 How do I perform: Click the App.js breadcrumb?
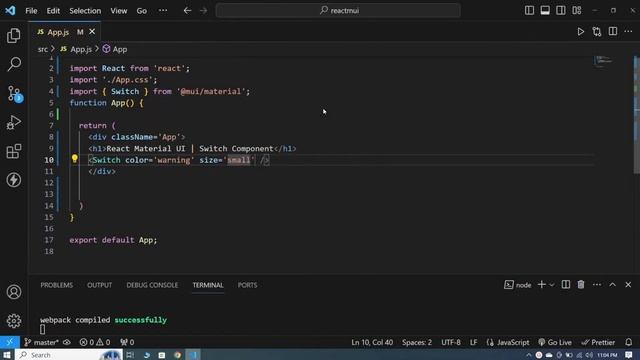coord(76,49)
